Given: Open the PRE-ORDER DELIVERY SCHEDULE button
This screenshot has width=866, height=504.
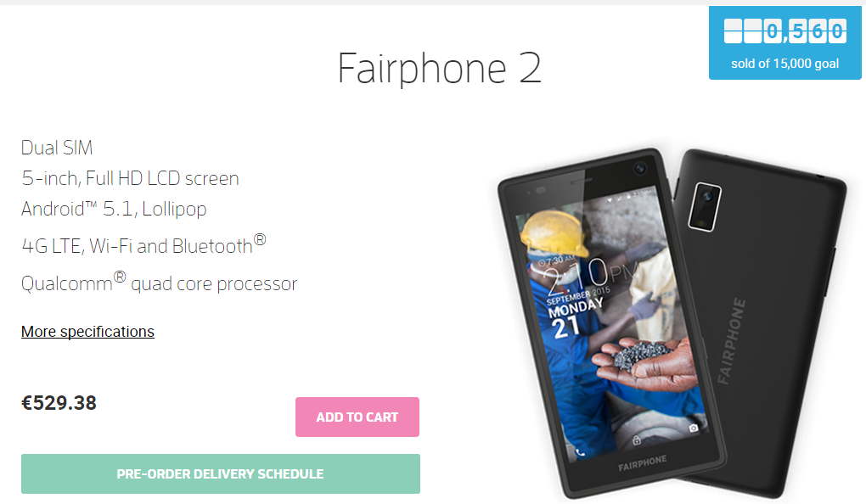Looking at the screenshot, I should [221, 473].
